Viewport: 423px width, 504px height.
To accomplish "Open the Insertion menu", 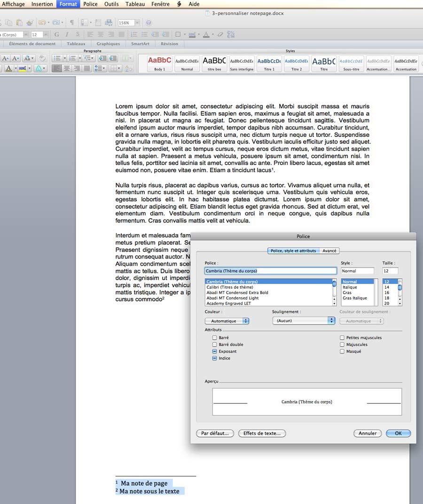I will click(x=42, y=4).
